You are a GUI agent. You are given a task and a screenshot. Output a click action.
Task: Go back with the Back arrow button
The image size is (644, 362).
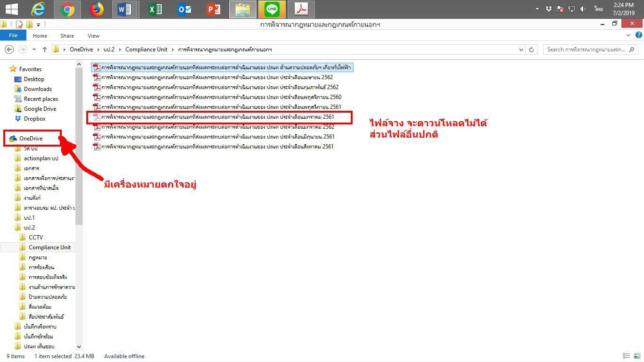(9, 49)
